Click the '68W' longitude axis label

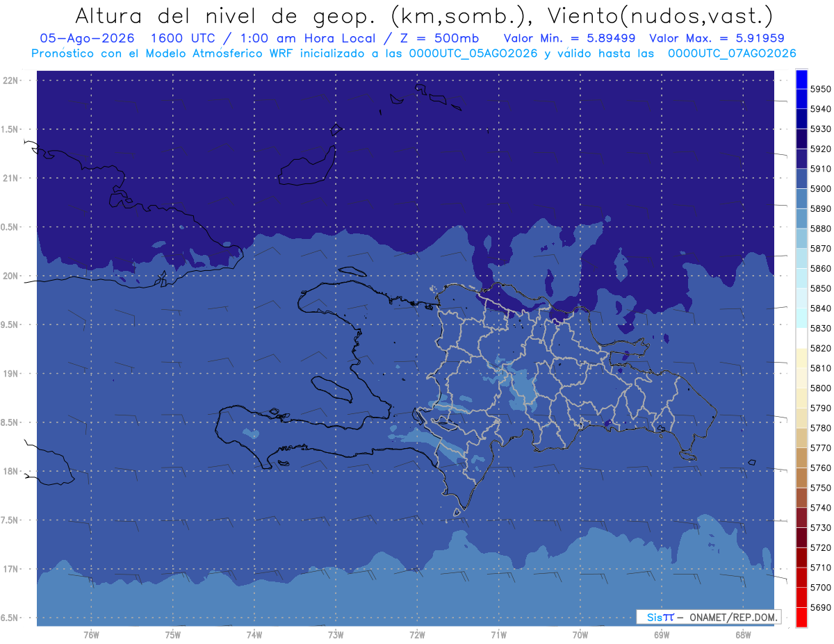(x=743, y=635)
